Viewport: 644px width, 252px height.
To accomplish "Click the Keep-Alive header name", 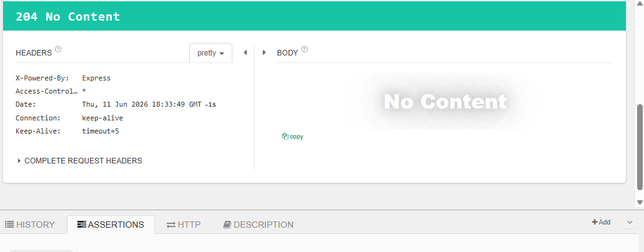I will tap(38, 132).
